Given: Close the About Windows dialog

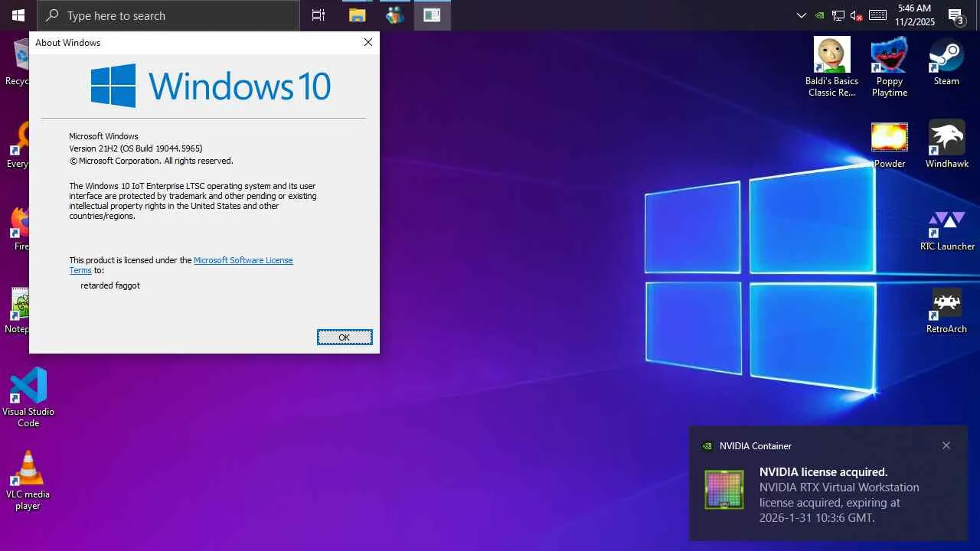Looking at the screenshot, I should coord(367,42).
